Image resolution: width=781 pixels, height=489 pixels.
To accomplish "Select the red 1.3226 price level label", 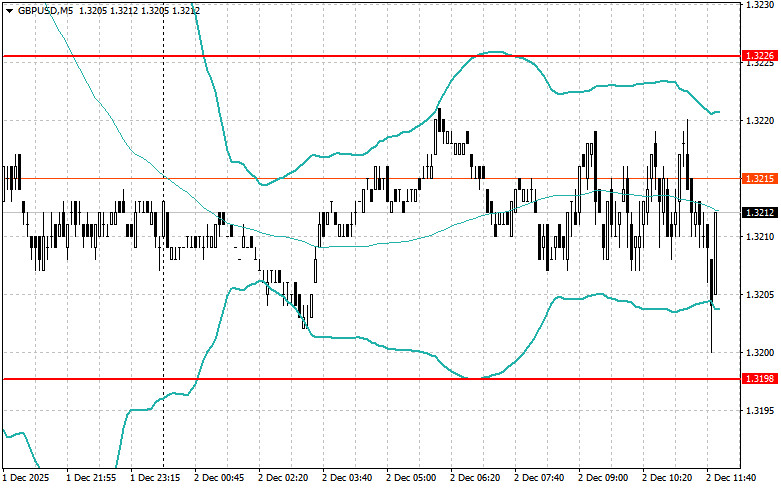I will click(760, 55).
